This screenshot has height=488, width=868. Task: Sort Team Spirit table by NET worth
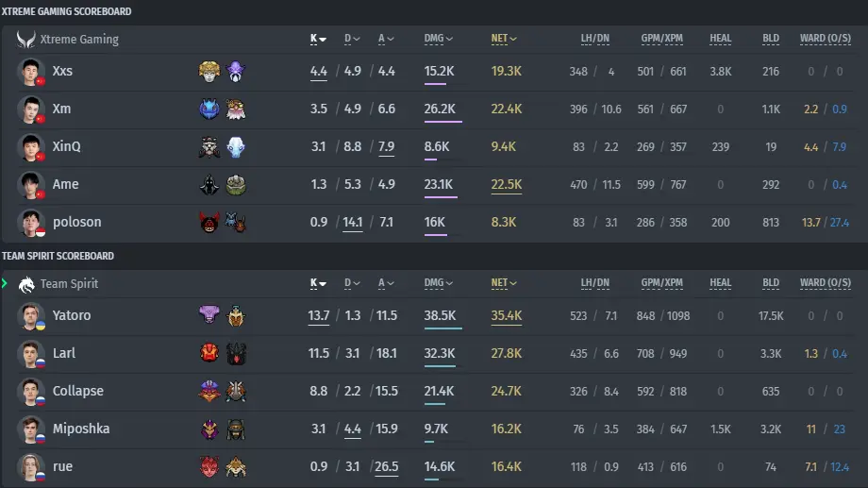[x=504, y=283]
